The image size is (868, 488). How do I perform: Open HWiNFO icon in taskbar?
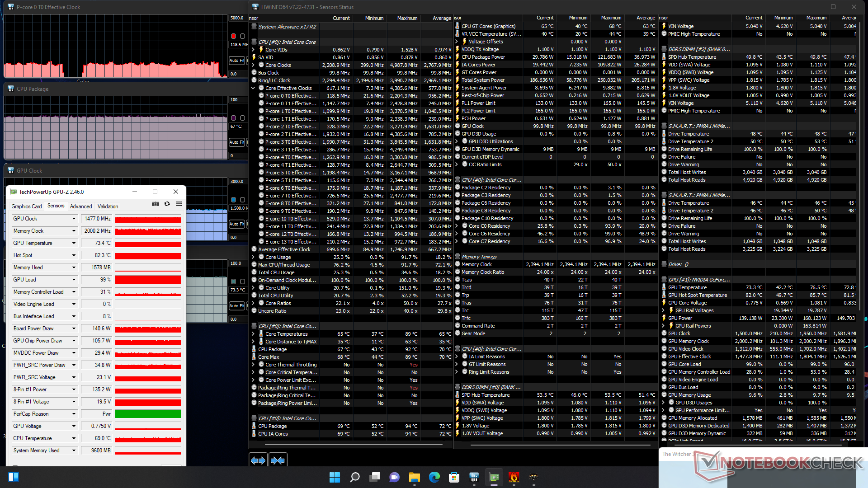(x=474, y=477)
